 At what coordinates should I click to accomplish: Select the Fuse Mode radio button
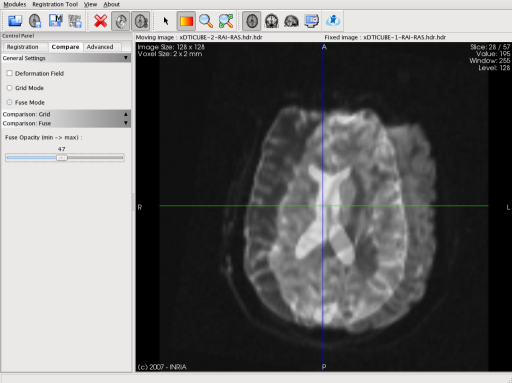[9, 102]
